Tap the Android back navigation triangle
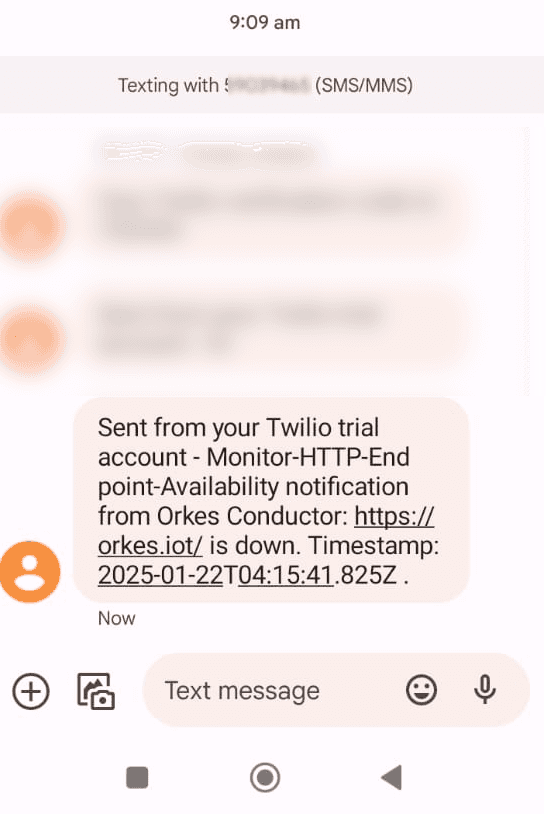546x814 pixels. click(392, 777)
